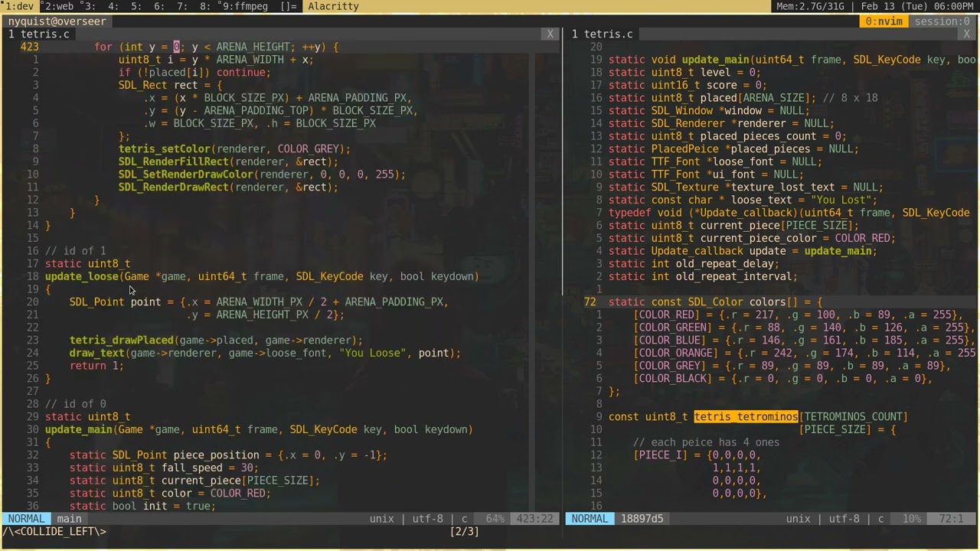Image resolution: width=980 pixels, height=551 pixels.
Task: Click the NORMAL mode indicator in left statusline
Action: [26, 519]
